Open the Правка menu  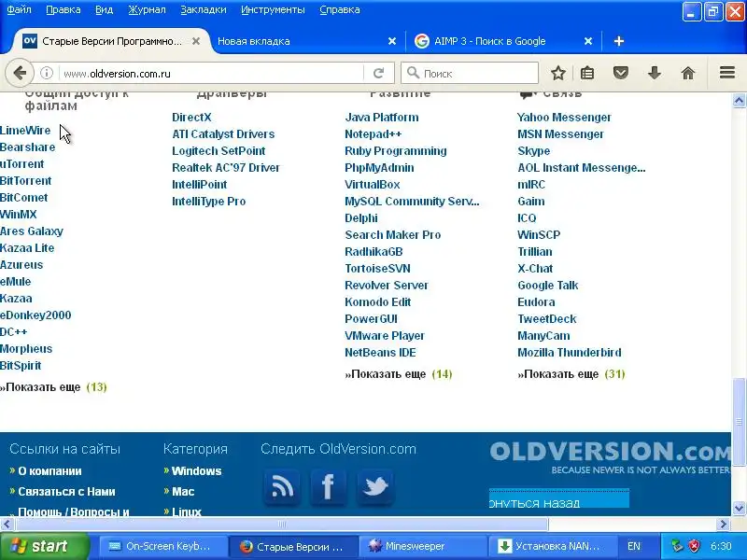[x=63, y=9]
